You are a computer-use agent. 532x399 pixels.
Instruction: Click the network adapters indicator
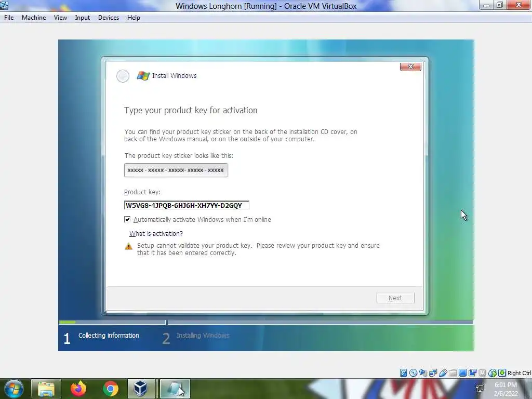433,373
